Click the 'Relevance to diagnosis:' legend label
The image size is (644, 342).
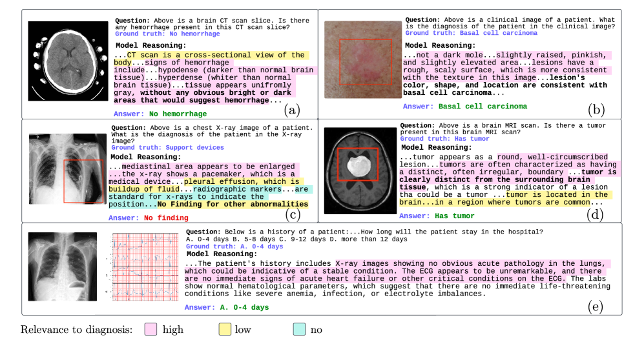click(x=77, y=330)
